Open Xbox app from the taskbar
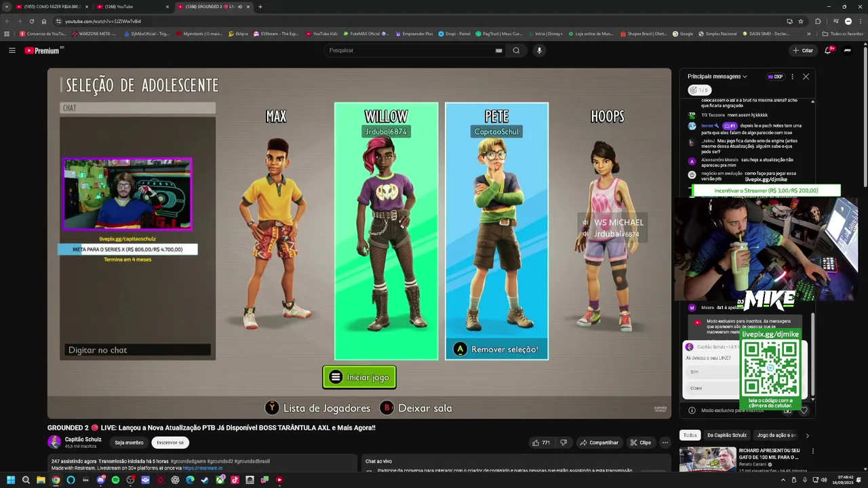 pos(220,480)
